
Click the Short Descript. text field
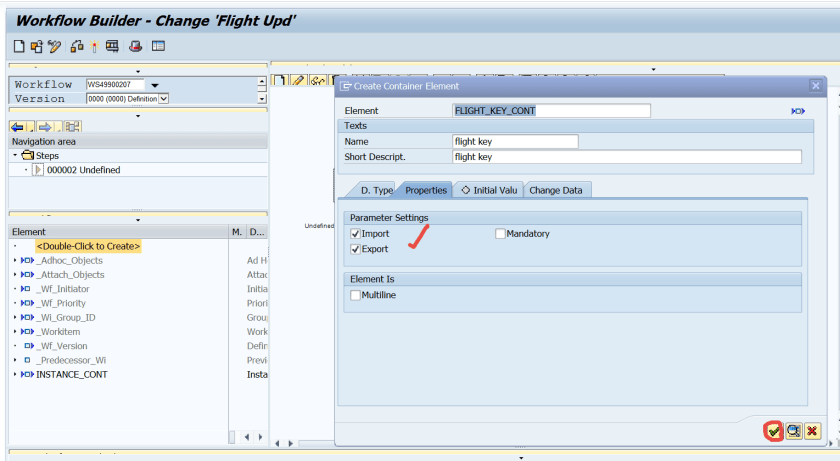click(x=627, y=157)
